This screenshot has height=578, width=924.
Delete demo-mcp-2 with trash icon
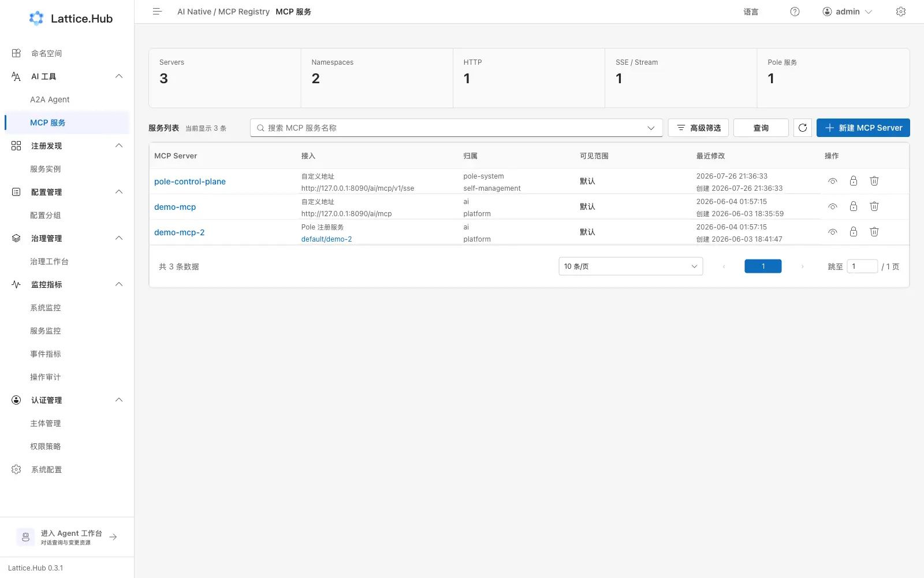click(874, 232)
